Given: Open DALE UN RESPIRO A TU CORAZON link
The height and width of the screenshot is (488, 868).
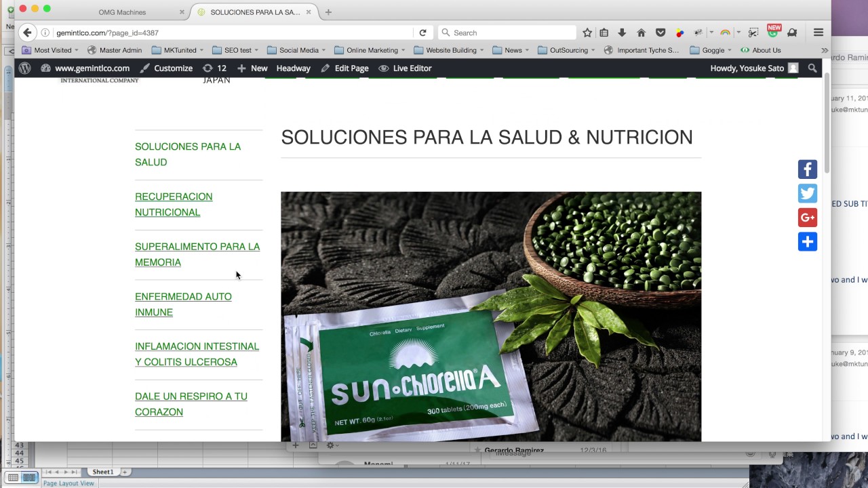Looking at the screenshot, I should pyautogui.click(x=191, y=404).
